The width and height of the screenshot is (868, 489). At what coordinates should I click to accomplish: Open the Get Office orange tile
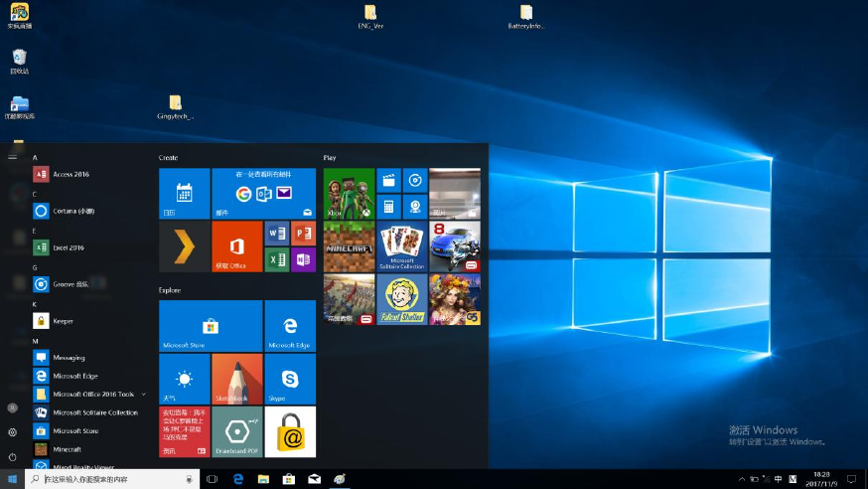pyautogui.click(x=236, y=246)
